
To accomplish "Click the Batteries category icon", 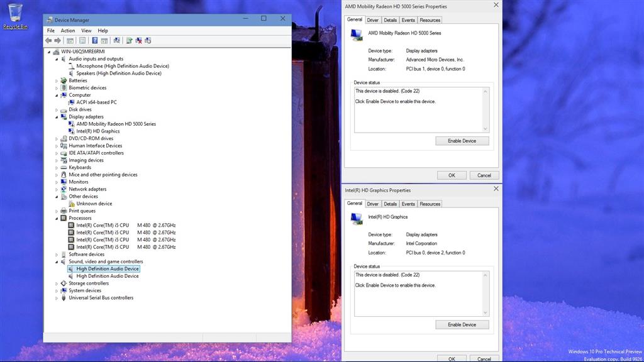I will (64, 80).
